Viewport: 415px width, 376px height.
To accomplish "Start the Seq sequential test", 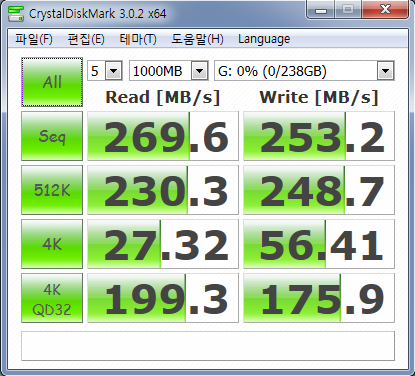I will tap(52, 136).
